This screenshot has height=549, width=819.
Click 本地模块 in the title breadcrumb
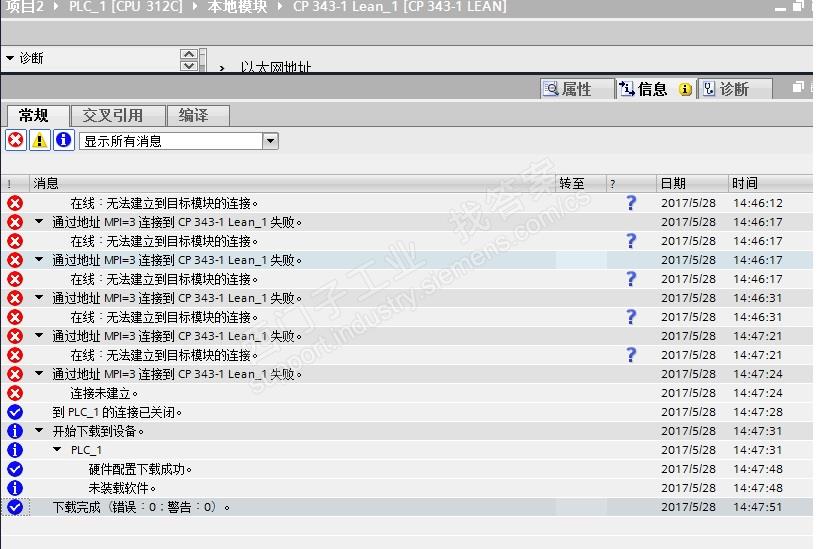pyautogui.click(x=237, y=7)
